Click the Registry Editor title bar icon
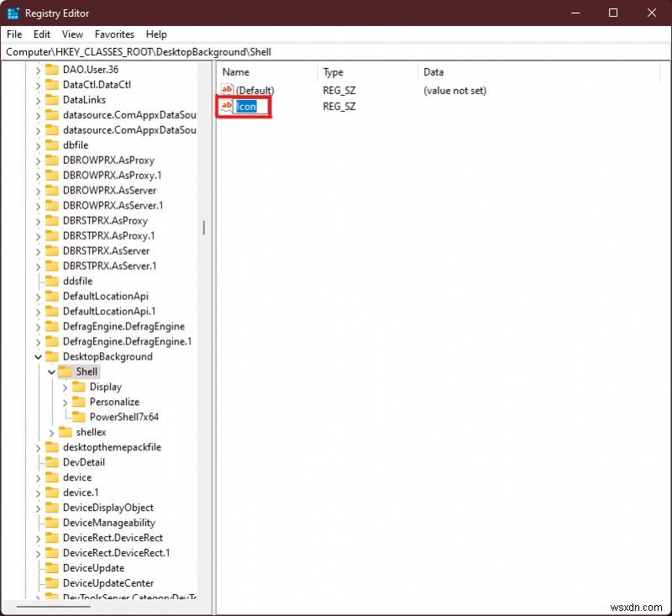The width and height of the screenshot is (672, 616). 13,13
